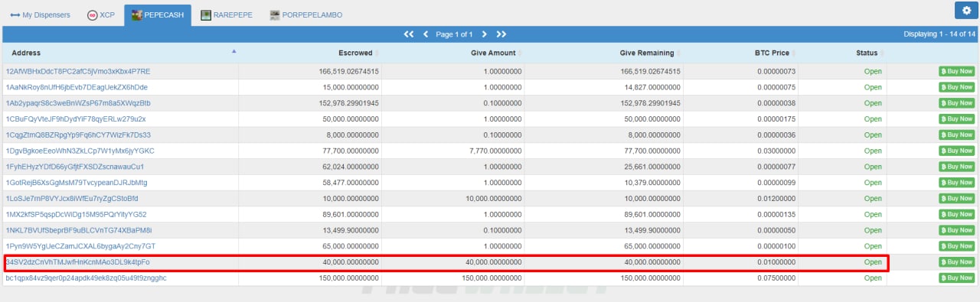This screenshot has height=302, width=980.
Task: Go to the first page of results
Action: tap(409, 34)
